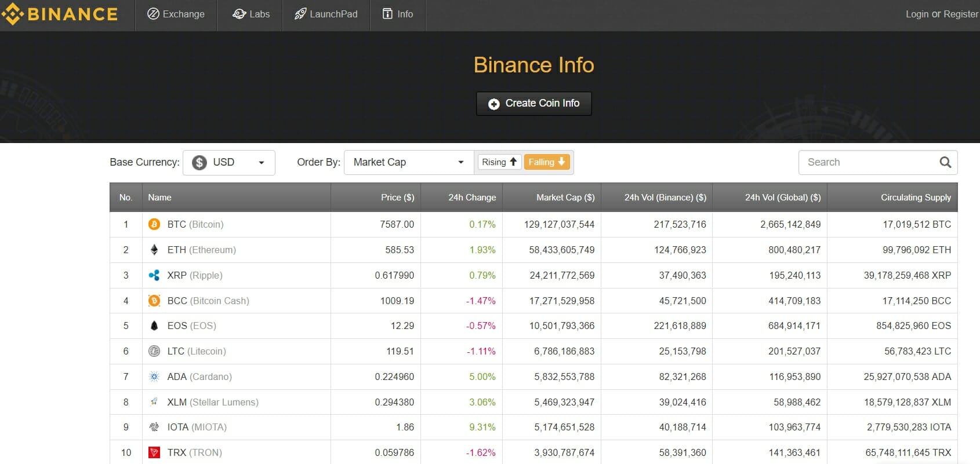Viewport: 980px width, 464px height.
Task: Open ADA (Cardano) coin page
Action: (199, 377)
